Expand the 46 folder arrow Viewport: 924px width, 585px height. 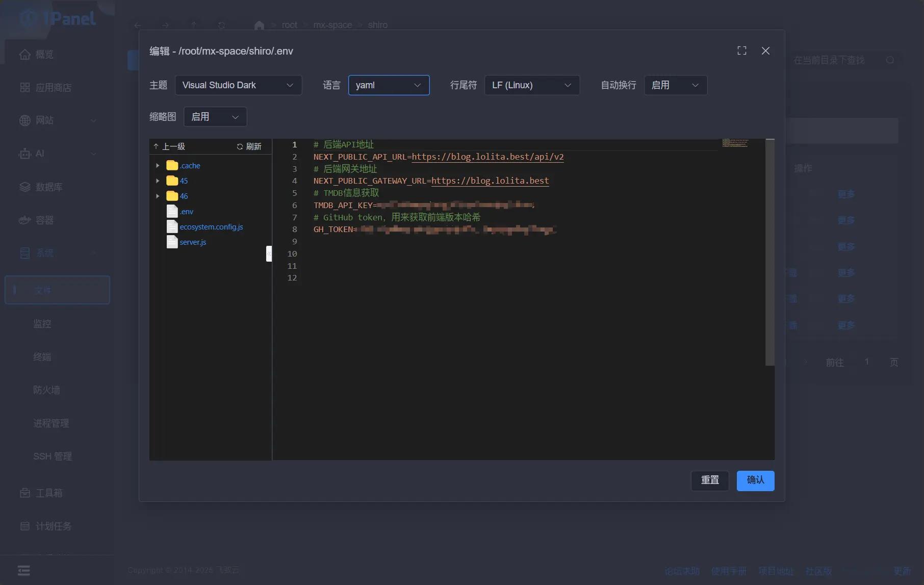pyautogui.click(x=158, y=196)
